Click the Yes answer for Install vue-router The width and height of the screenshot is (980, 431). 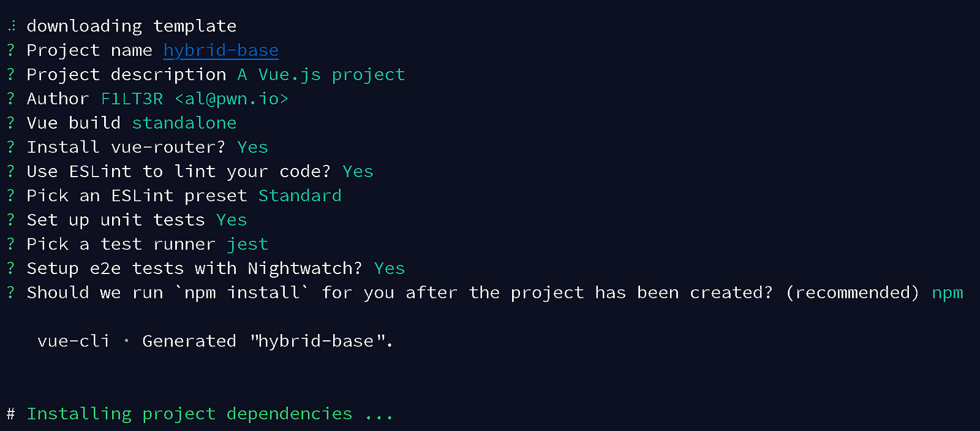253,147
